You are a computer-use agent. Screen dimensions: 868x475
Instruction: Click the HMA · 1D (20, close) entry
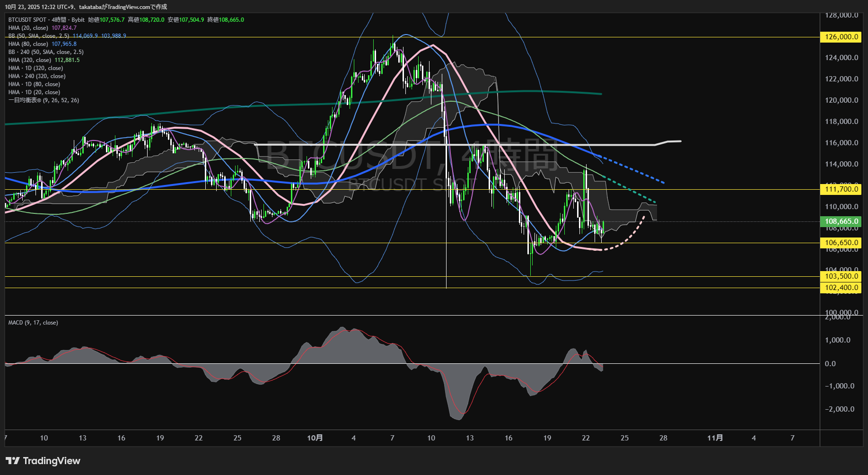point(34,92)
